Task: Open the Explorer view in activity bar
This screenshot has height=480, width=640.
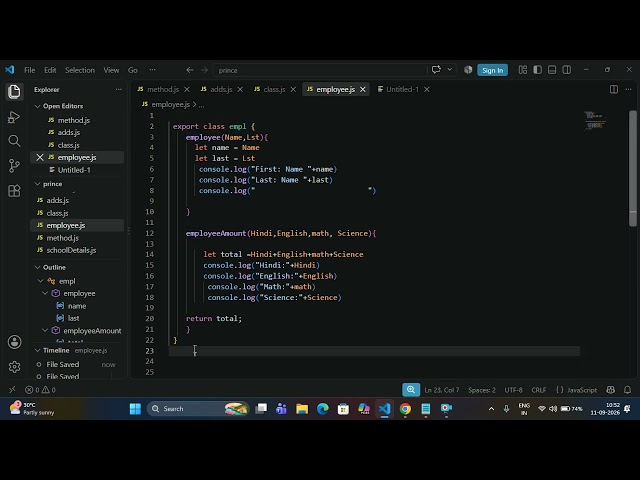Action: point(14,91)
